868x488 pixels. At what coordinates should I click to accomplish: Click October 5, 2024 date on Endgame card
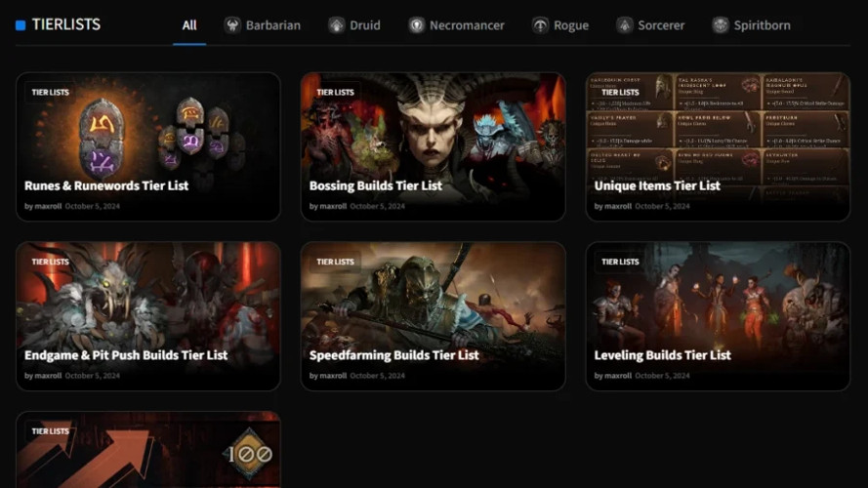coord(92,375)
